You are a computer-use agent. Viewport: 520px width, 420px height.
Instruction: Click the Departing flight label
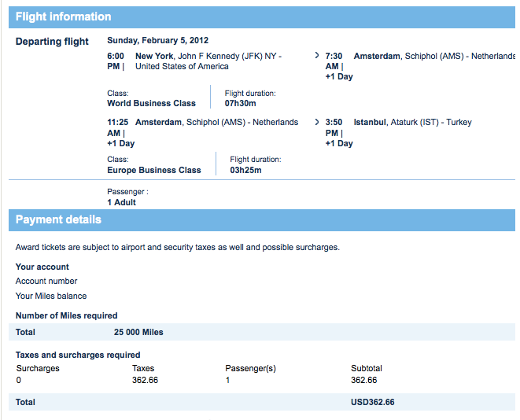(x=52, y=42)
